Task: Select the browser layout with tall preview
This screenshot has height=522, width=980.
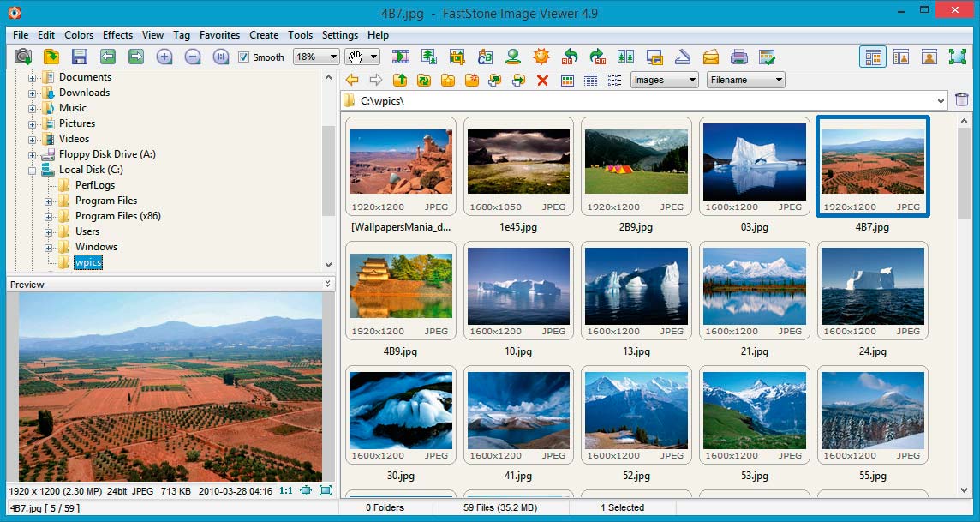Action: point(901,57)
